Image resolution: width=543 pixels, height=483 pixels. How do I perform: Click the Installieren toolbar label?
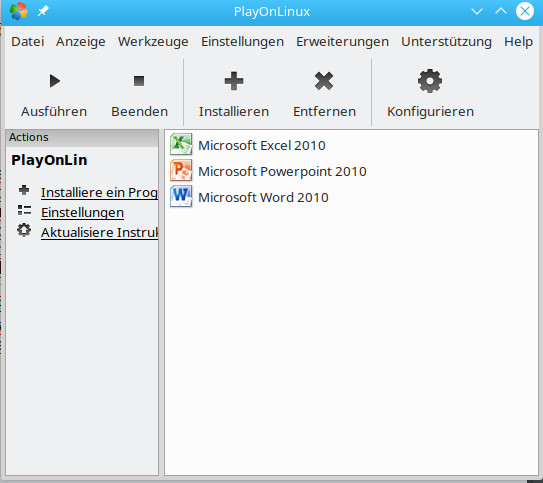click(234, 111)
